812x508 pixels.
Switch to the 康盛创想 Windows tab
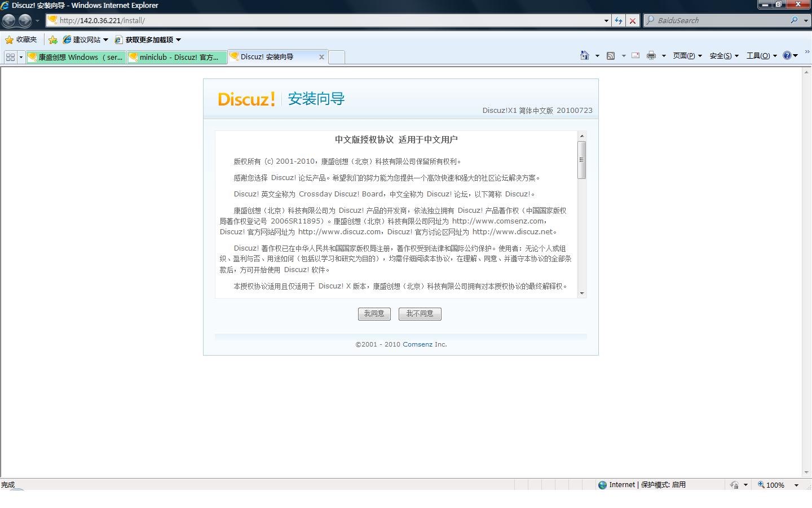coord(76,57)
